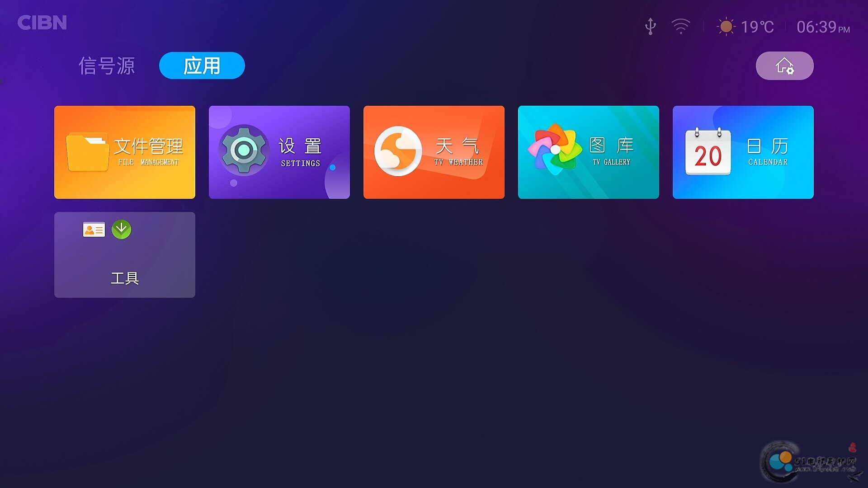Viewport: 868px width, 488px height.
Task: Click the contacts icon in Tools
Action: 94,230
